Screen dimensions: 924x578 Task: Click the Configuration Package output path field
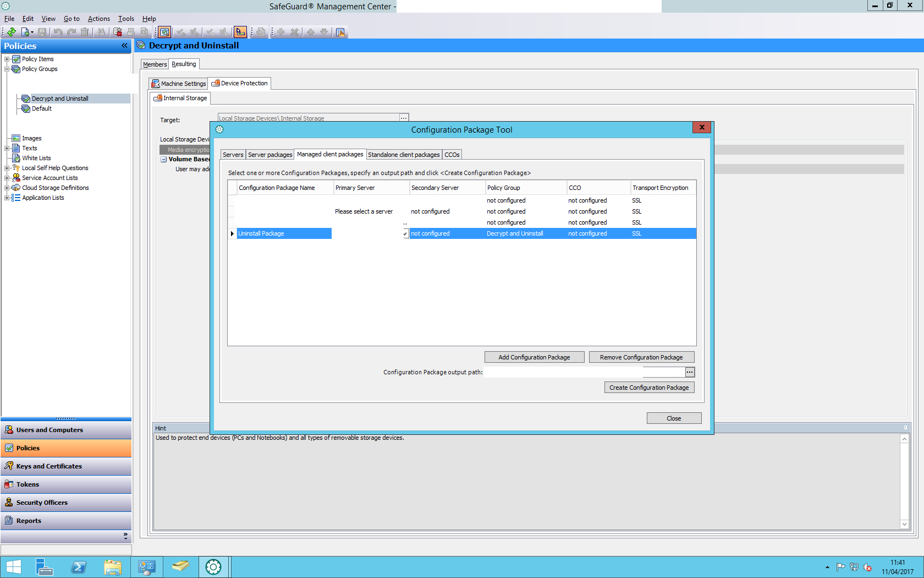click(584, 372)
